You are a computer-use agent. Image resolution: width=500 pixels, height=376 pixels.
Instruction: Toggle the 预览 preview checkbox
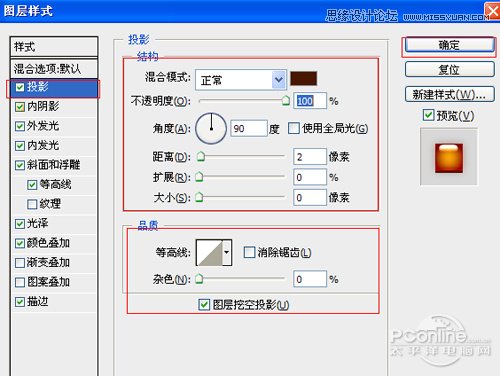click(x=428, y=115)
